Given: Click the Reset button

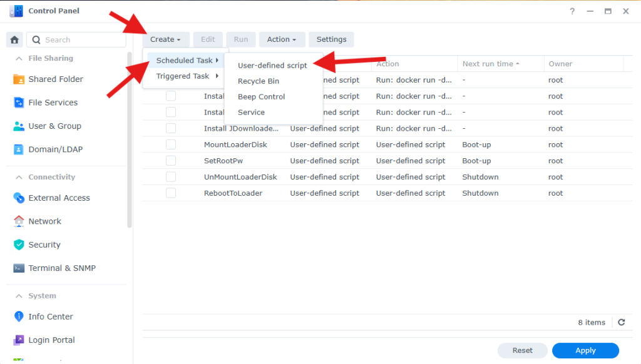Looking at the screenshot, I should tap(522, 350).
